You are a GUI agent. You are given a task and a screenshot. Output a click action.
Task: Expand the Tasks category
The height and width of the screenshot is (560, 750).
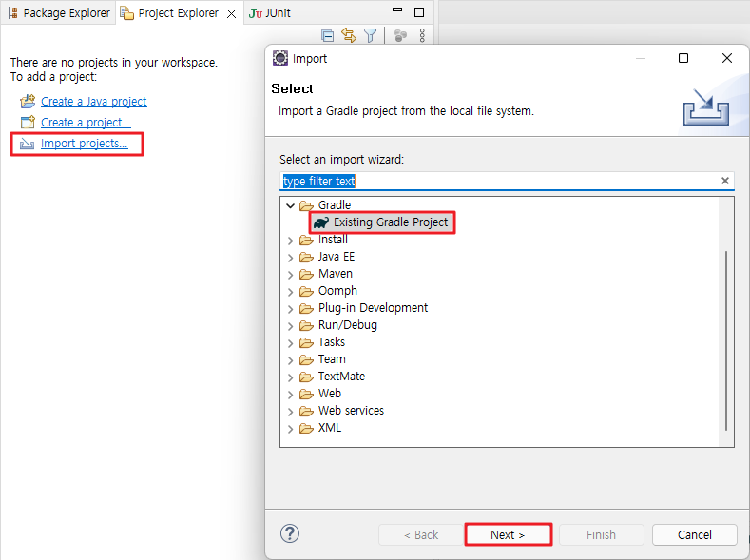coord(290,343)
